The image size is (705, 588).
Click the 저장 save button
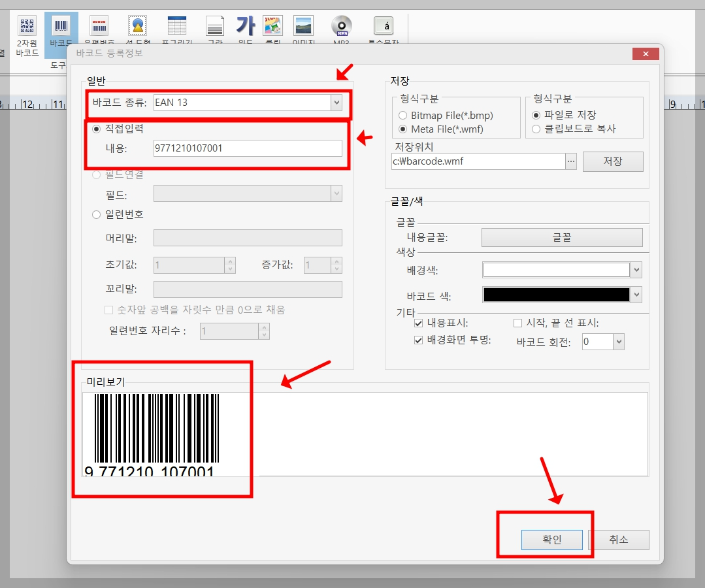pyautogui.click(x=613, y=161)
